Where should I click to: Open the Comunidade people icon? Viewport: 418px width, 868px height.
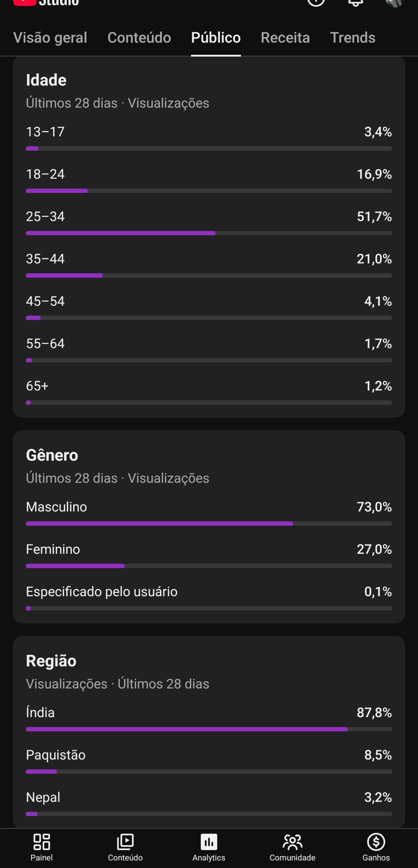coord(292,842)
